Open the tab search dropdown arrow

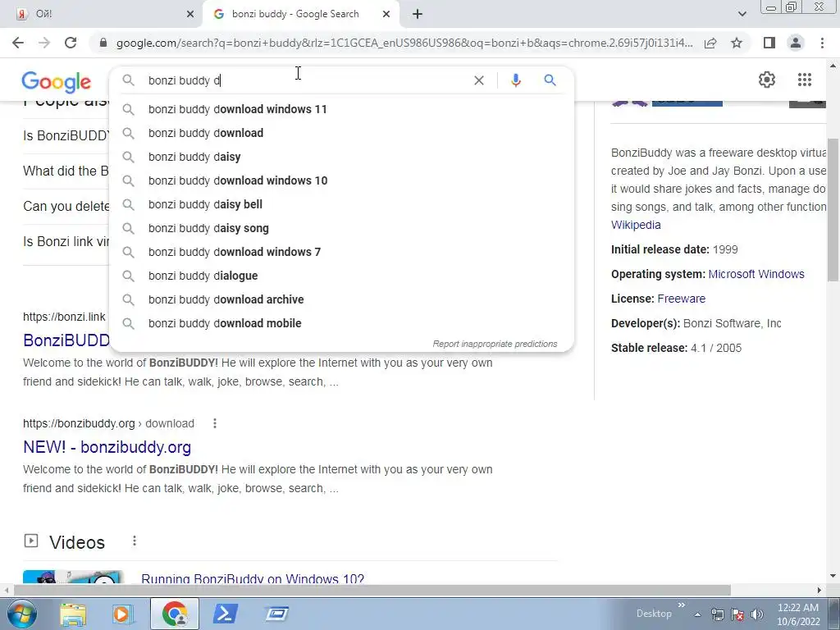(742, 14)
